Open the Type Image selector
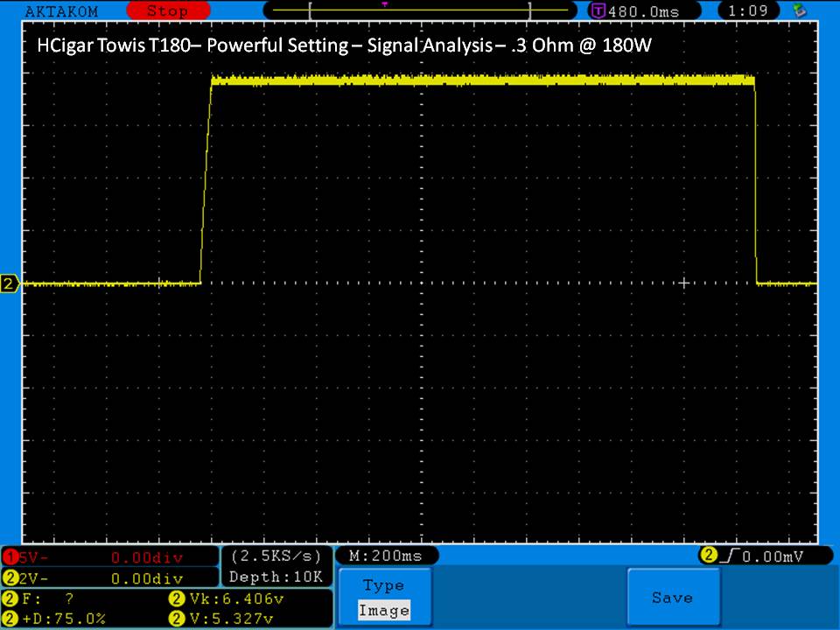Image resolution: width=840 pixels, height=630 pixels. 383,598
